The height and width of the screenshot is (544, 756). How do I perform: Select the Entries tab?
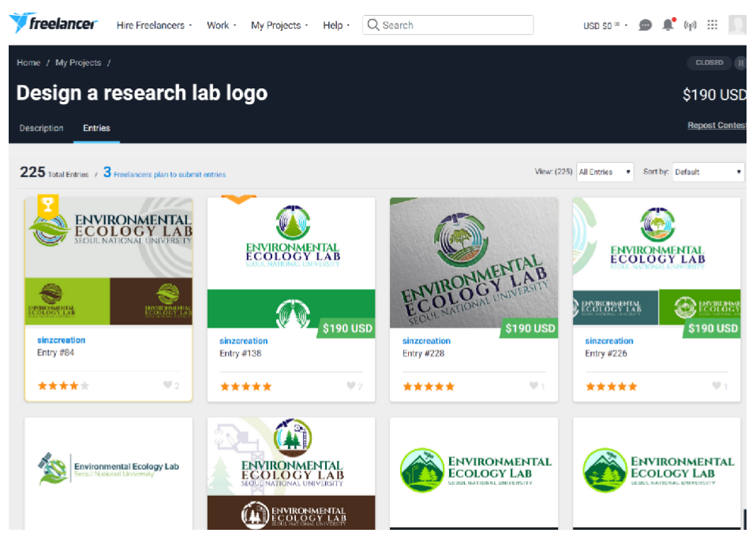pos(96,128)
